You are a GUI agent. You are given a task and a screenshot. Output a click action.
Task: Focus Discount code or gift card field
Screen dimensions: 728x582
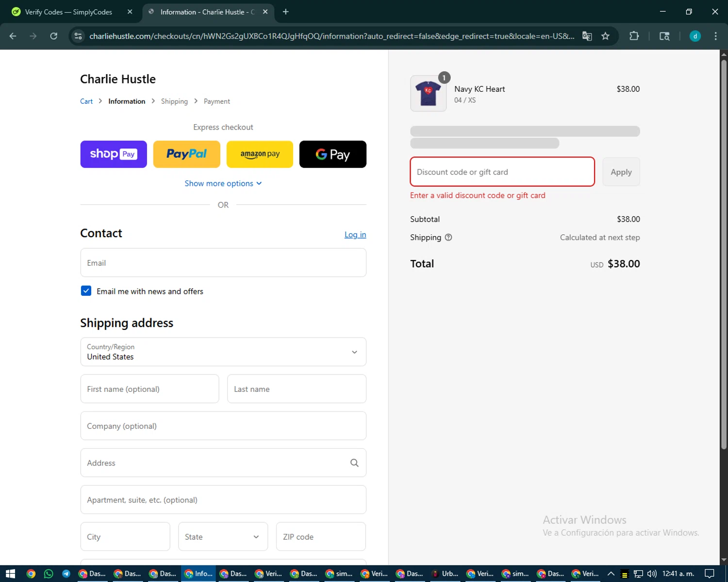(502, 172)
